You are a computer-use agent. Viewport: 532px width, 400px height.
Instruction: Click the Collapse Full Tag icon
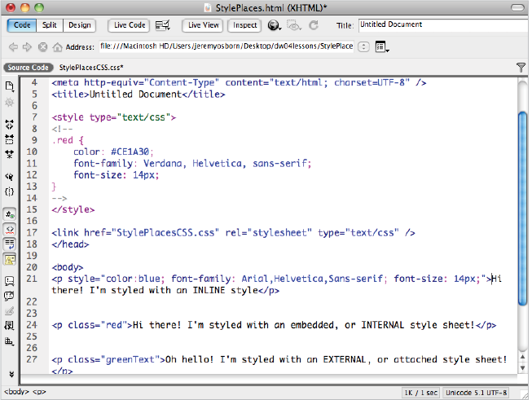(10, 125)
